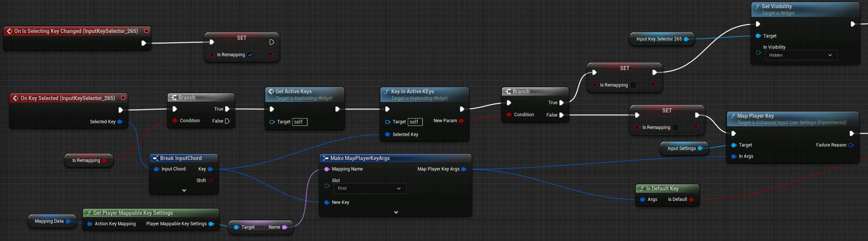Click the Is Default red output pin

point(691,199)
